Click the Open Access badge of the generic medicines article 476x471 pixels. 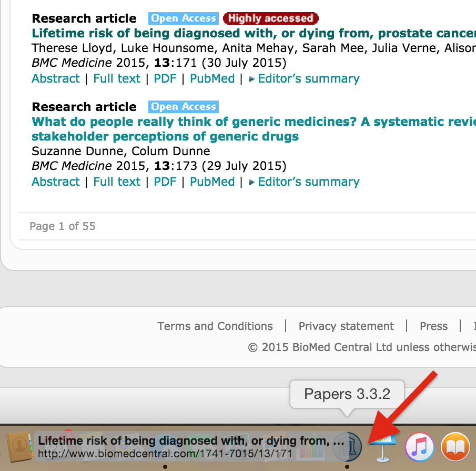coord(184,107)
